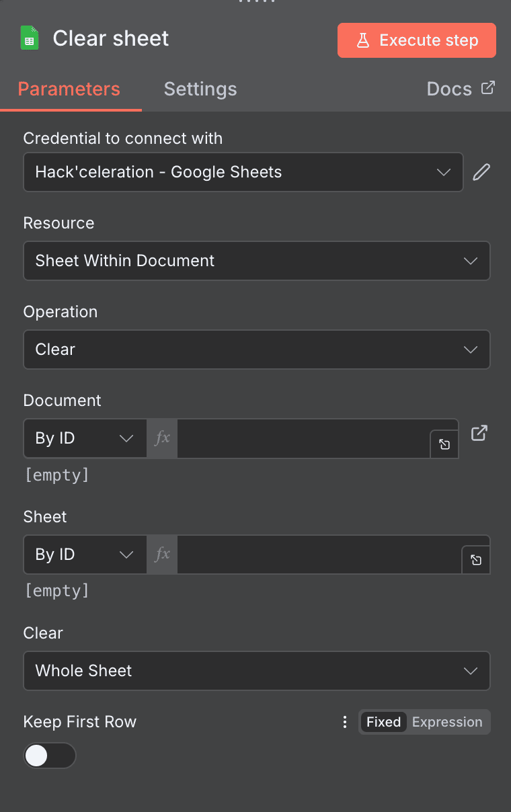The image size is (511, 812).
Task: Change the Clear dropdown from Whole Sheet
Action: click(x=257, y=671)
